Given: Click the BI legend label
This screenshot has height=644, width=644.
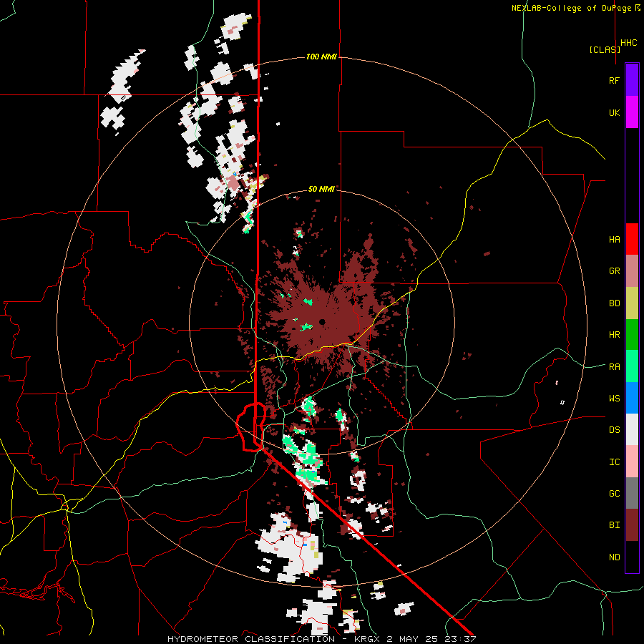Looking at the screenshot, I should point(614,525).
